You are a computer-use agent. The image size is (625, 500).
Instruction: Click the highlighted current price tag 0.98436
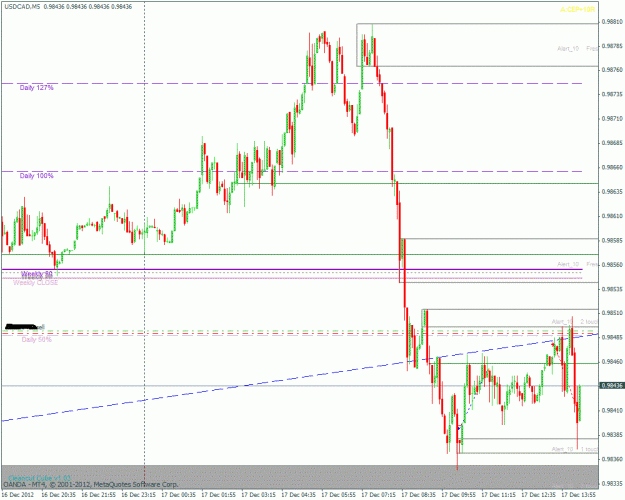tap(612, 386)
